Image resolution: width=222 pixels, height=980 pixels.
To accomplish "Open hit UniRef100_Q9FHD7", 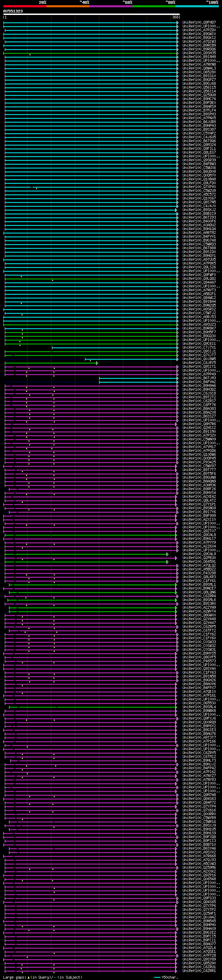I will point(199,23).
